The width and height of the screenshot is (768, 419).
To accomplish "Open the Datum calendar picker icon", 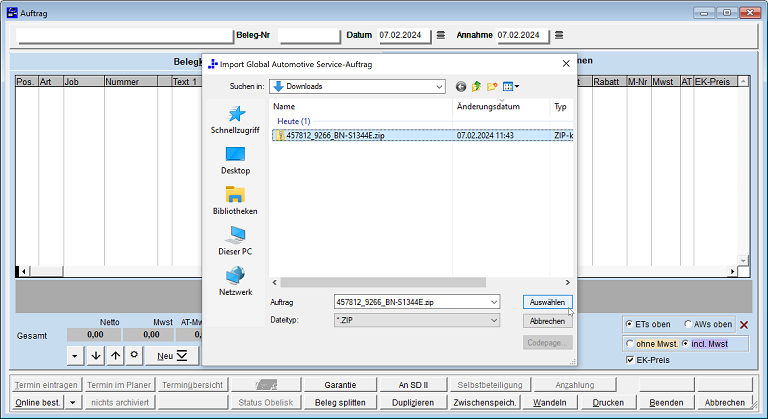I will 441,35.
